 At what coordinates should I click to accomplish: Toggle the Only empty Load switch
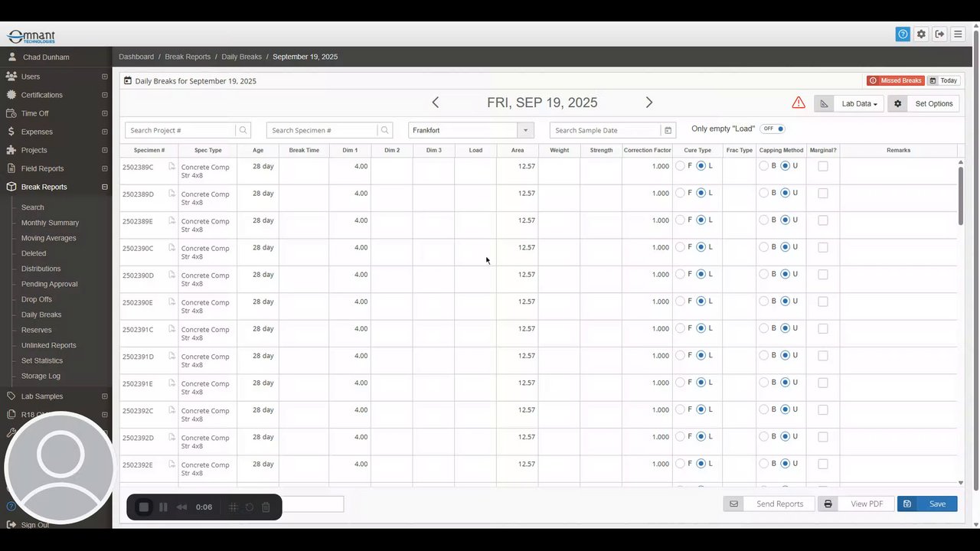point(773,129)
